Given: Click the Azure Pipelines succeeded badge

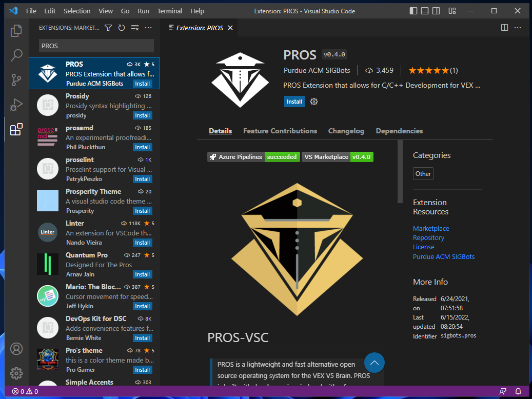Looking at the screenshot, I should click(253, 157).
